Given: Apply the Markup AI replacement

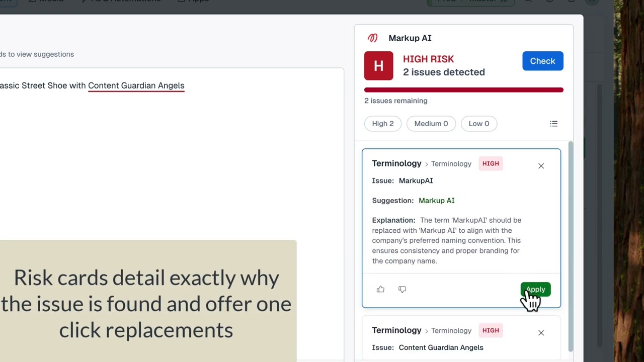Looking at the screenshot, I should coord(535,289).
